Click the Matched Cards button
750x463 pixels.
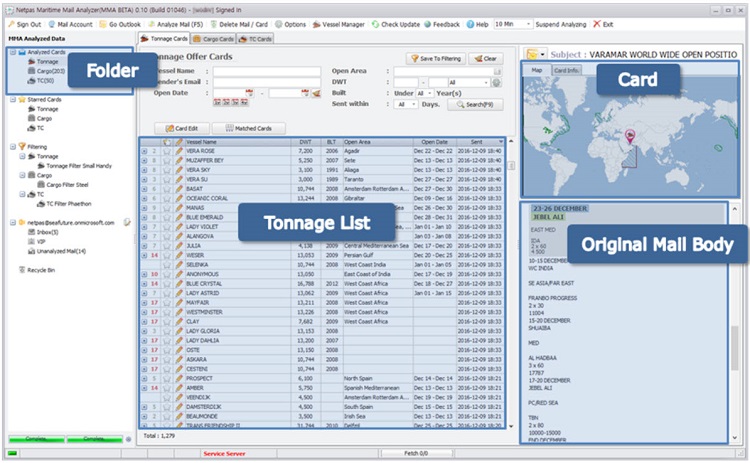coord(255,128)
